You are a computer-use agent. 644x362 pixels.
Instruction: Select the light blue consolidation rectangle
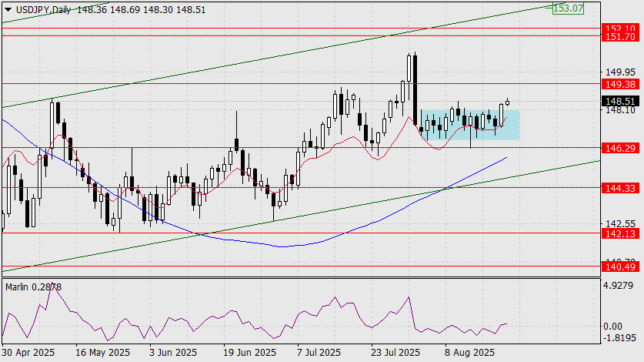click(x=470, y=125)
